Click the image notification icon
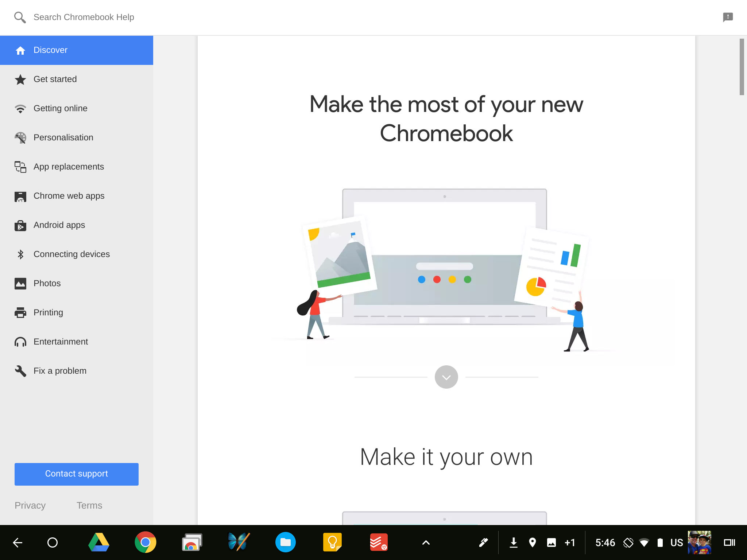This screenshot has height=560, width=747. click(551, 543)
